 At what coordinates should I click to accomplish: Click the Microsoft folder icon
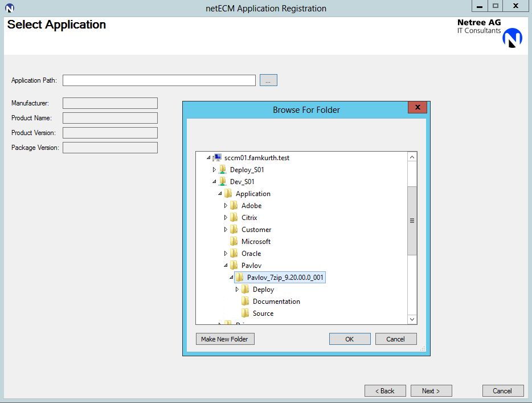tap(234, 242)
